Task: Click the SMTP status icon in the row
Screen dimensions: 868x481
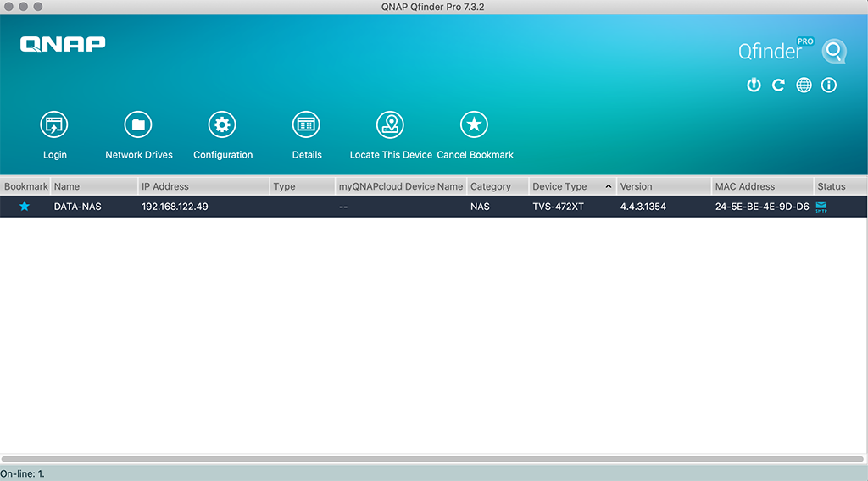Action: (821, 207)
